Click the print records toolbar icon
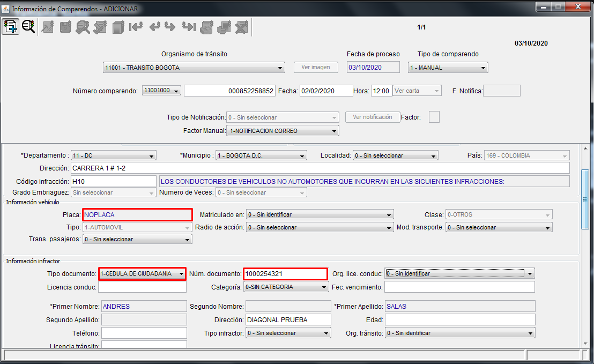Image resolution: width=594 pixels, height=364 pixels. tap(206, 26)
